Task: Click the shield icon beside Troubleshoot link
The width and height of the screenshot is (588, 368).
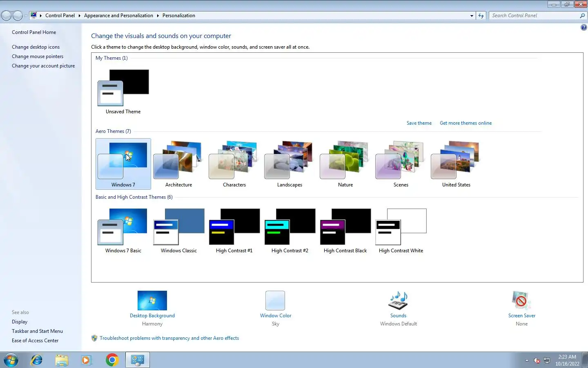Action: (94, 338)
